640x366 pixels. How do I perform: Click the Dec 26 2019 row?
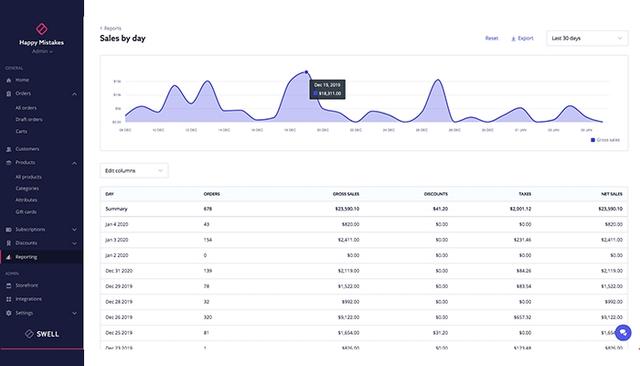coord(364,317)
